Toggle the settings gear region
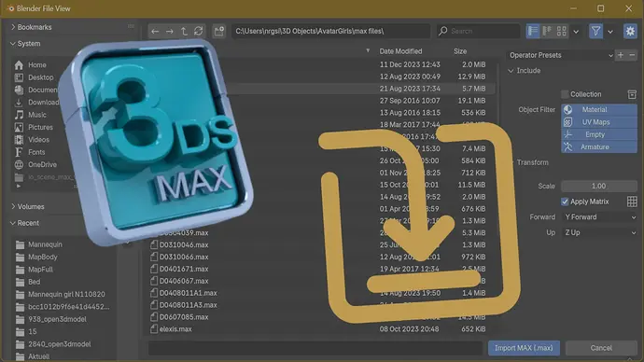The width and height of the screenshot is (644, 362). pos(630,31)
